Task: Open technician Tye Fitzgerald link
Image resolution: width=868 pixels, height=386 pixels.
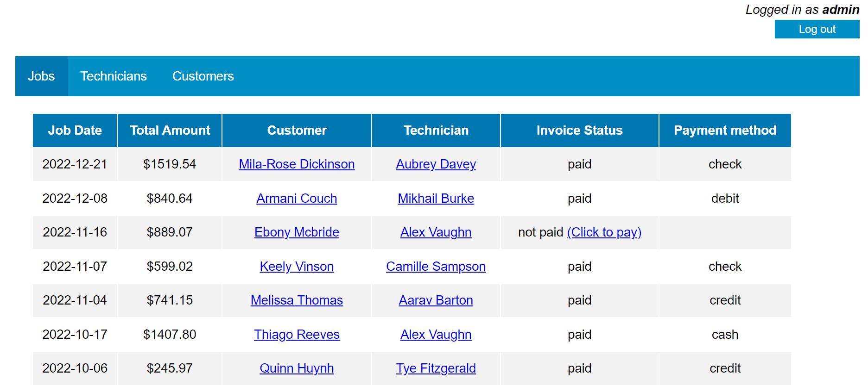Action: [436, 368]
